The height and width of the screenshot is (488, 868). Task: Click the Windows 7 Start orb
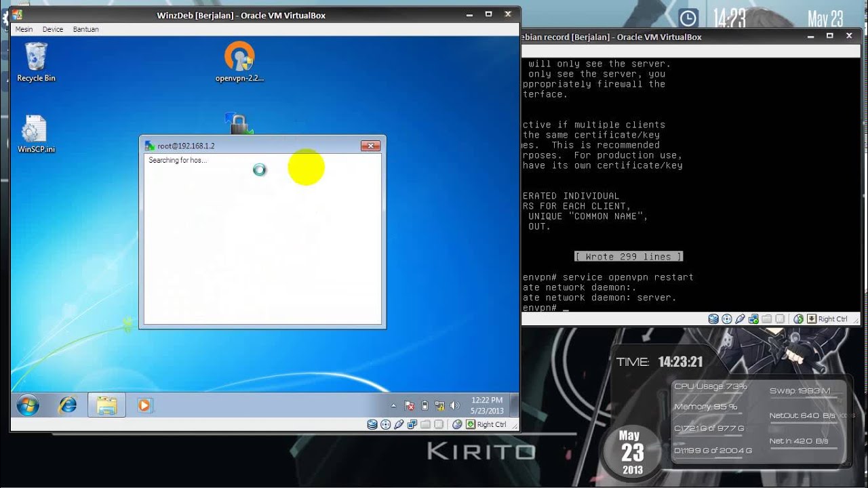coord(28,405)
